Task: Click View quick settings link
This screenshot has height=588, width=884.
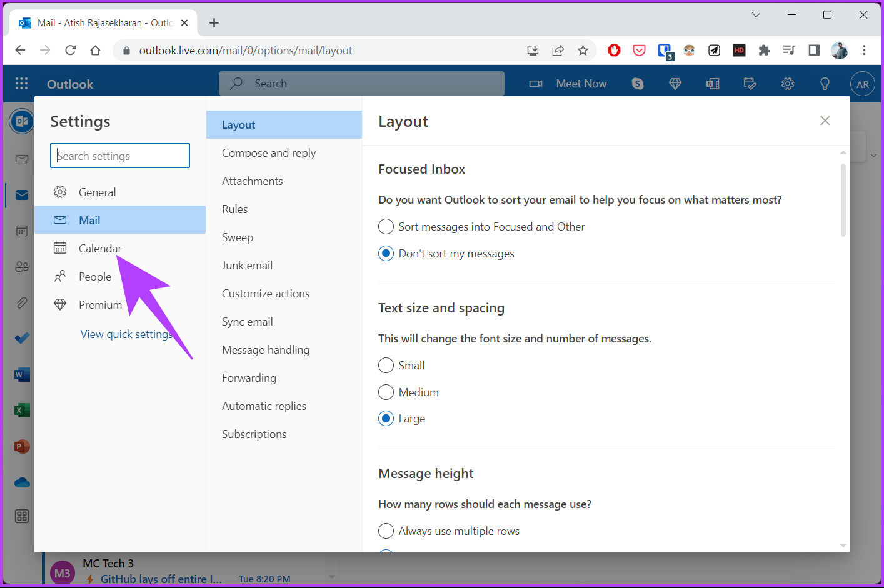Action: pyautogui.click(x=127, y=334)
